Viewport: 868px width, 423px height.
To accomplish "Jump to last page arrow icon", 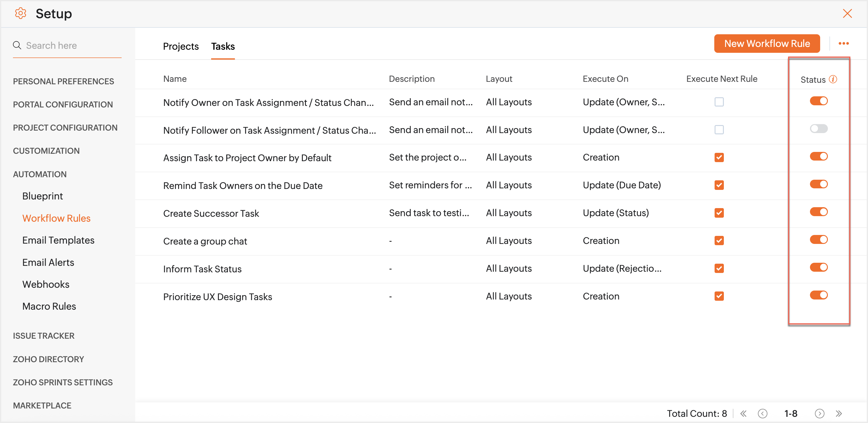I will (839, 413).
